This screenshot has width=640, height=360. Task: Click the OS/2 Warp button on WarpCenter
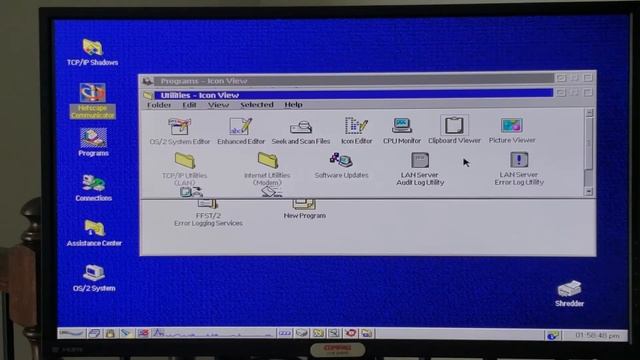pyautogui.click(x=71, y=333)
